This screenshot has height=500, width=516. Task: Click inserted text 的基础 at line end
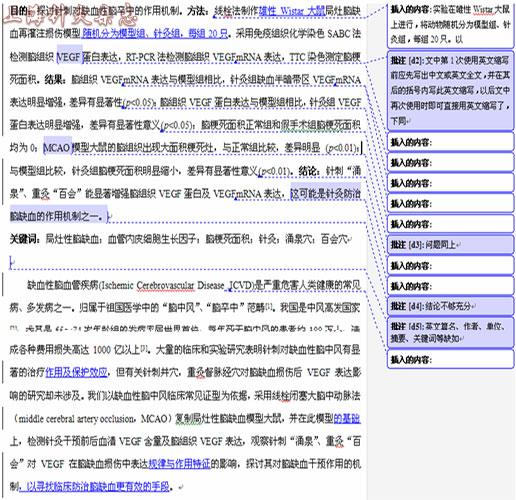347,418
